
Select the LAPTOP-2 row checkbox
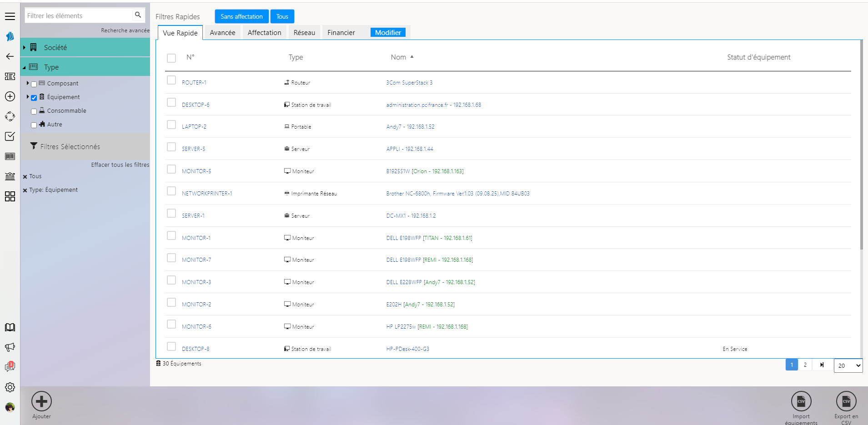pyautogui.click(x=171, y=125)
